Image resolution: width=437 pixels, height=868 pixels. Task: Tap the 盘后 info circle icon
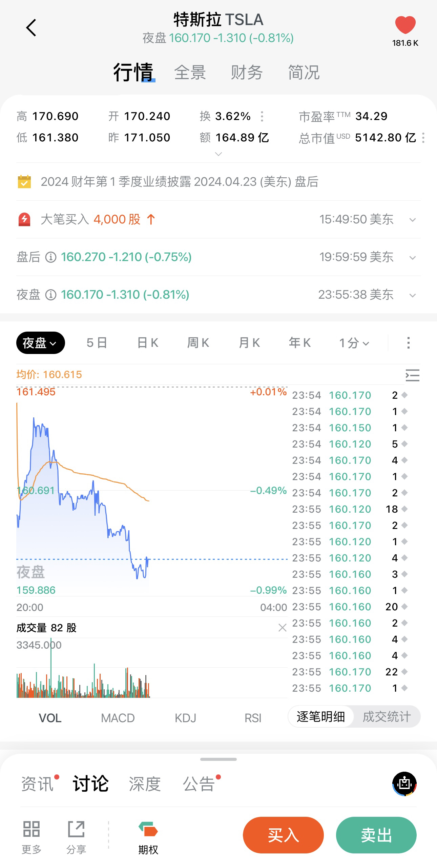(51, 257)
